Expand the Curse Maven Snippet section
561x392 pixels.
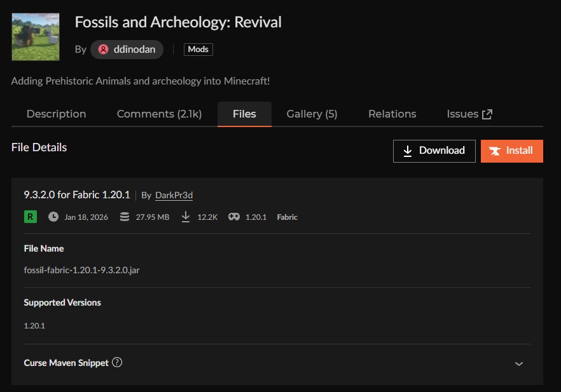[518, 363]
